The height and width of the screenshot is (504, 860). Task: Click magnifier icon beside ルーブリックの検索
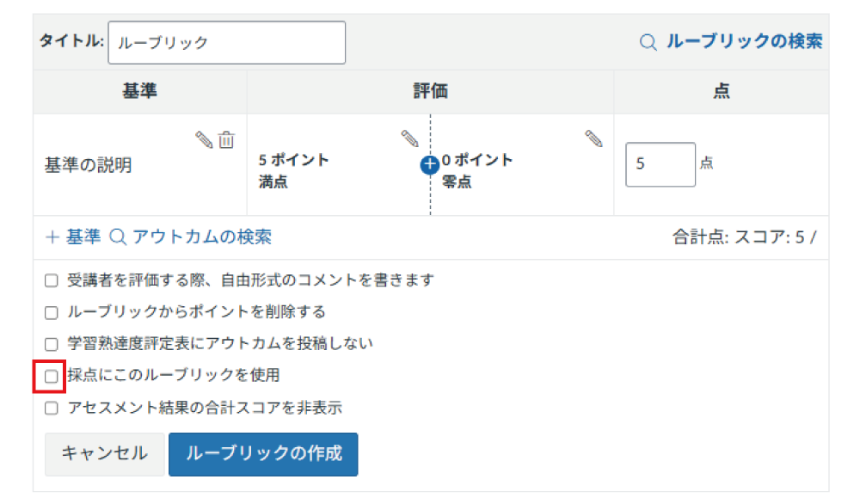(648, 42)
